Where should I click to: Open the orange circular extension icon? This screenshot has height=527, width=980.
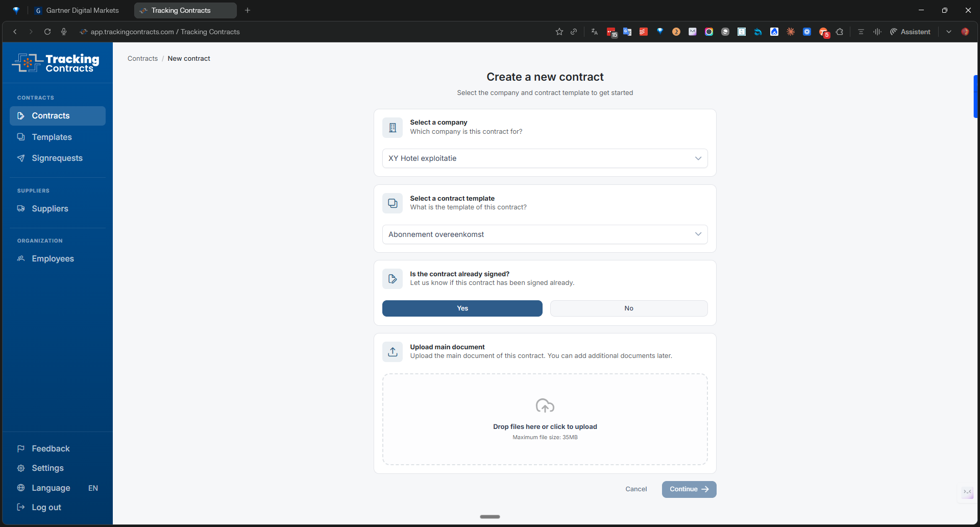[676, 32]
